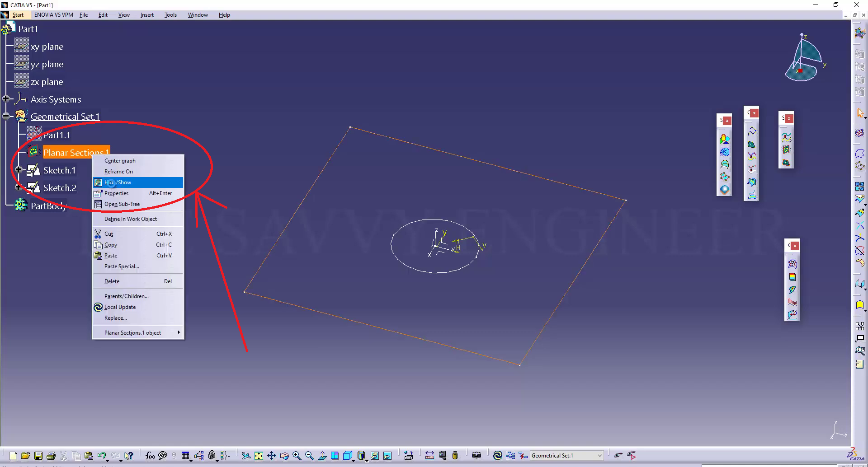Select the Pan view tool
This screenshot has width=868, height=467.
[x=271, y=456]
